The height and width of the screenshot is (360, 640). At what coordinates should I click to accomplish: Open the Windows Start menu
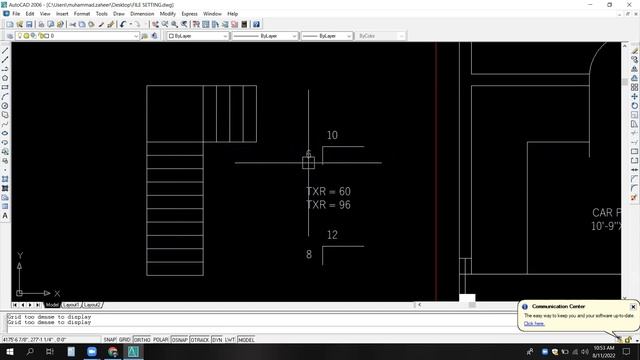click(x=9, y=351)
